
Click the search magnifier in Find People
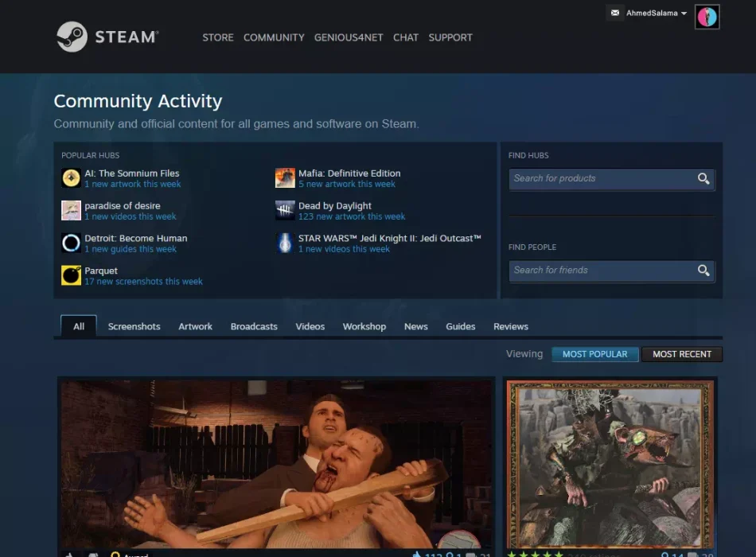pyautogui.click(x=703, y=271)
